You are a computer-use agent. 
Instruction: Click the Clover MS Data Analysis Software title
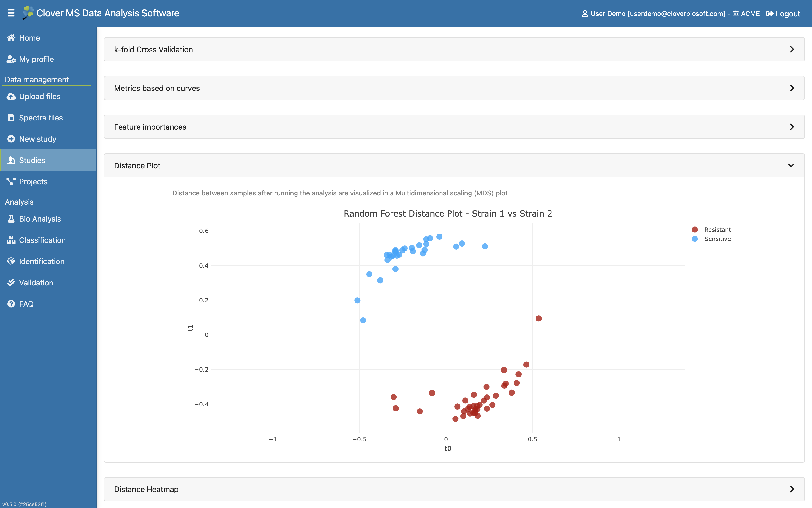[108, 13]
